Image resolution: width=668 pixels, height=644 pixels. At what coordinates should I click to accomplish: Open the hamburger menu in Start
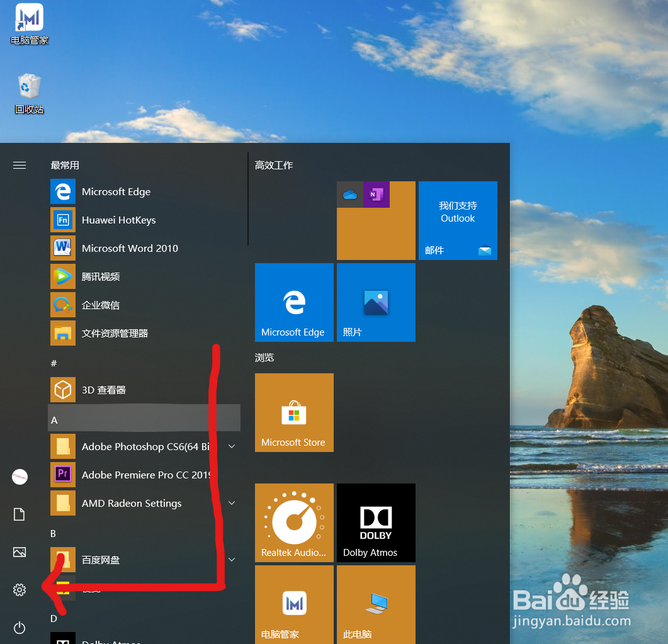click(19, 166)
